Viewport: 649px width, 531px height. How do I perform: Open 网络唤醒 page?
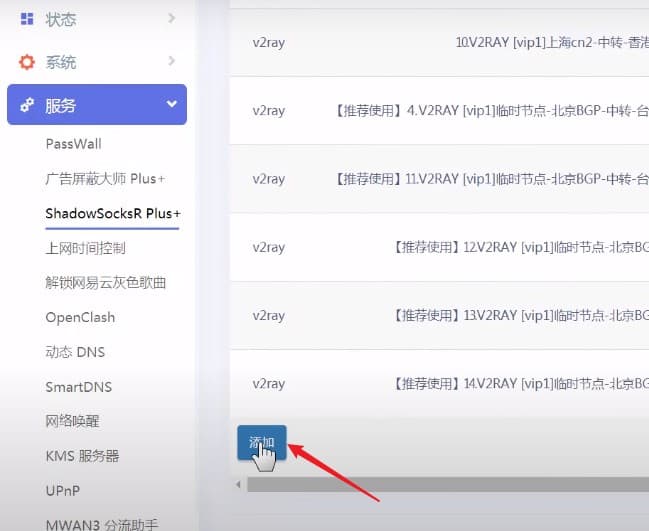[72, 421]
